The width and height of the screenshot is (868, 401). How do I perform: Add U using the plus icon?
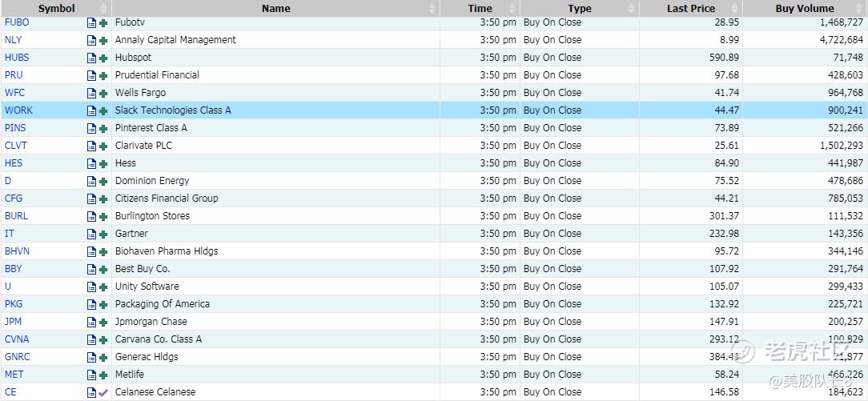103,287
